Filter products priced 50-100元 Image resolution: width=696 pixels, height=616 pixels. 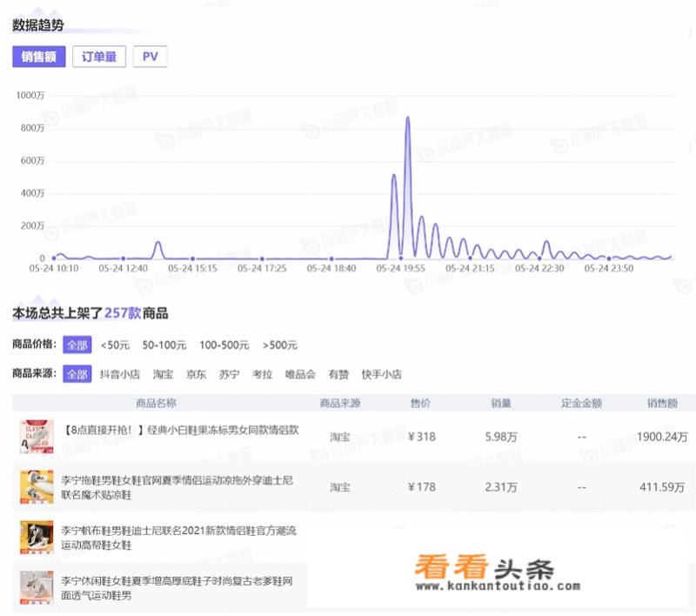pos(164,345)
